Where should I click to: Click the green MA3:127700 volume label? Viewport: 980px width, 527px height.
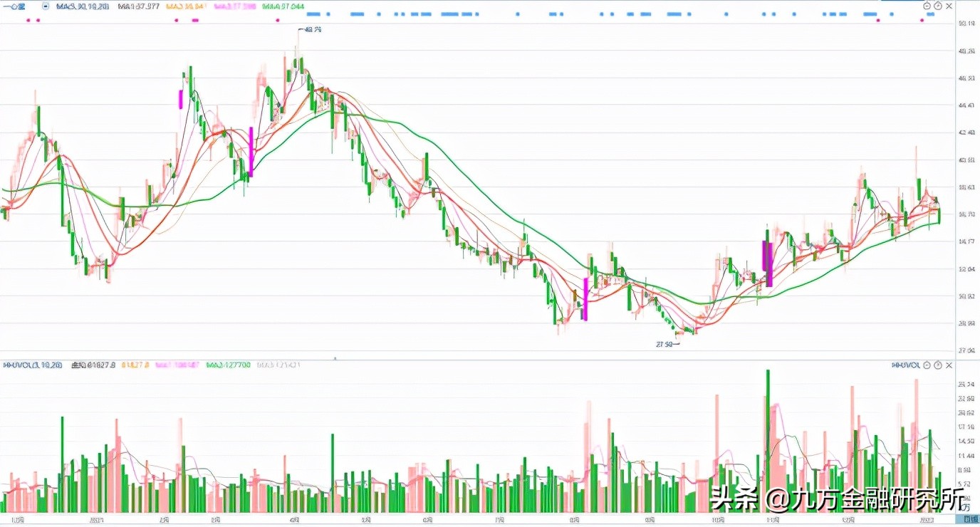coord(227,365)
